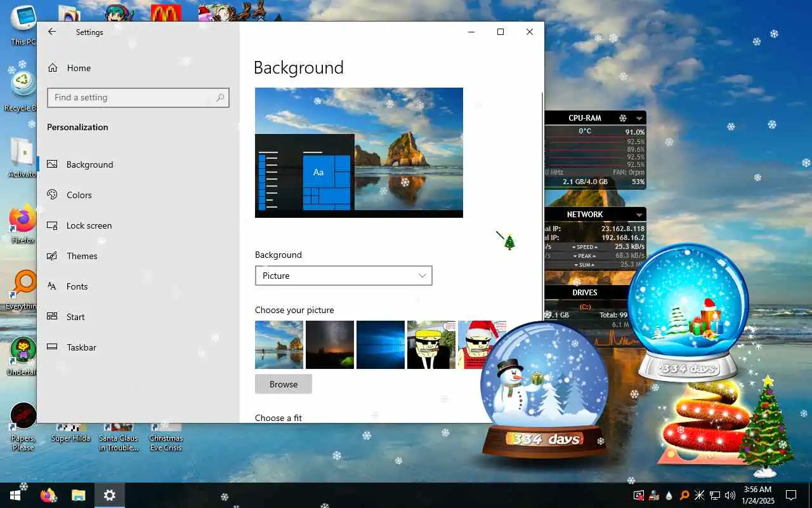Open the Papers, Please desktop shortcut
Viewport: 812px width, 508px height.
pos(23,427)
